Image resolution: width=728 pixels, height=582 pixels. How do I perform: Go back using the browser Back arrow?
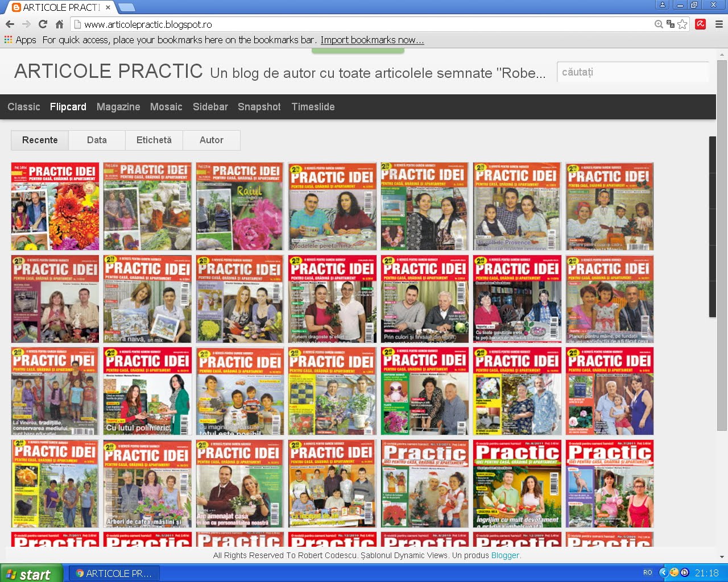(x=10, y=24)
